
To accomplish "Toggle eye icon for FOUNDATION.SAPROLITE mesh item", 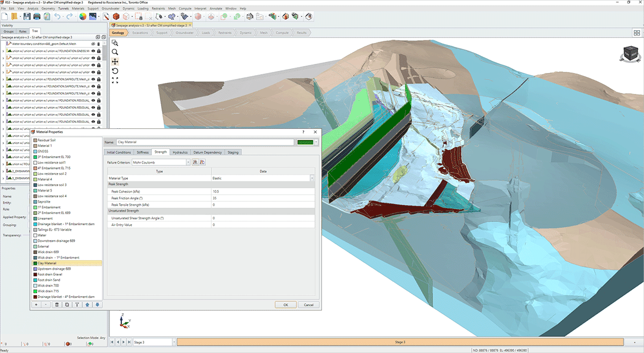I will tap(93, 79).
